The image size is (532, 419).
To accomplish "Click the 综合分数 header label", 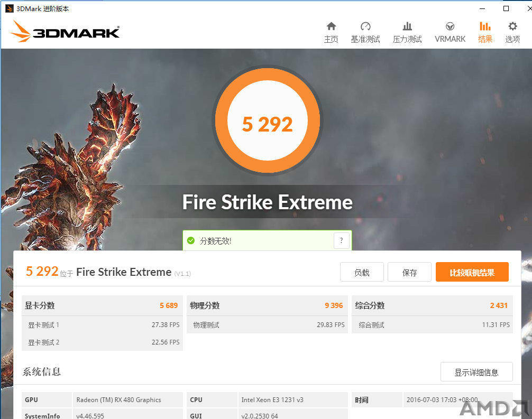I will [x=370, y=305].
